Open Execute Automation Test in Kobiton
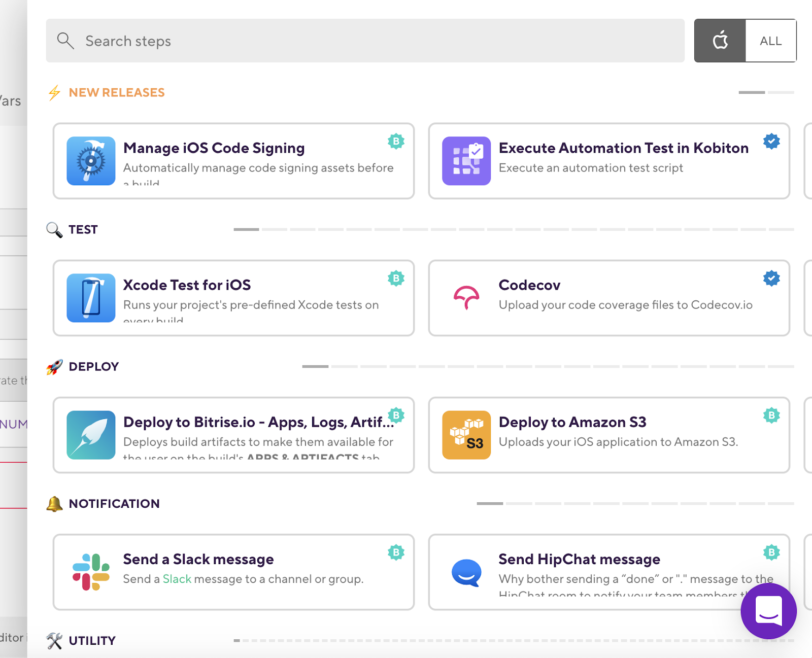Image resolution: width=812 pixels, height=658 pixels. pyautogui.click(x=624, y=148)
